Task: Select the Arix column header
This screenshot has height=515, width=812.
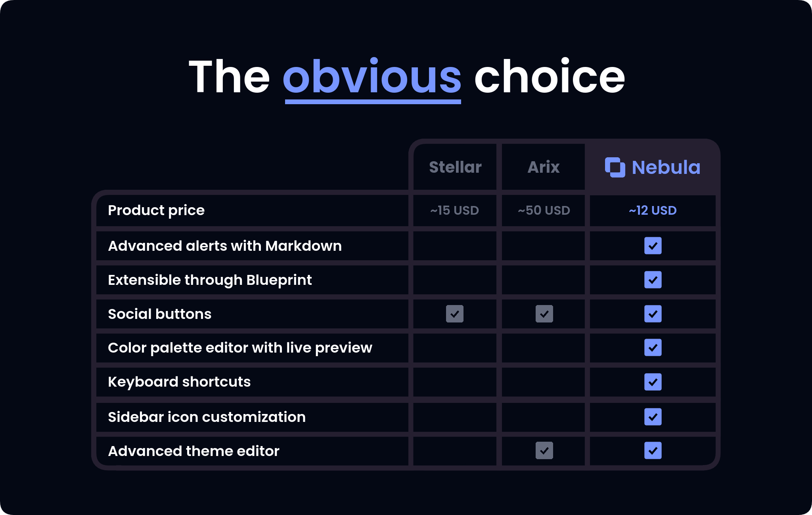Action: click(x=544, y=167)
